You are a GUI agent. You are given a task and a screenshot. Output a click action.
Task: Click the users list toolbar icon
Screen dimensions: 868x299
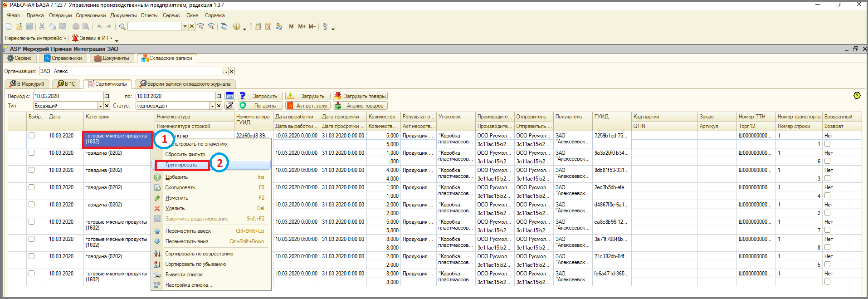click(x=278, y=26)
